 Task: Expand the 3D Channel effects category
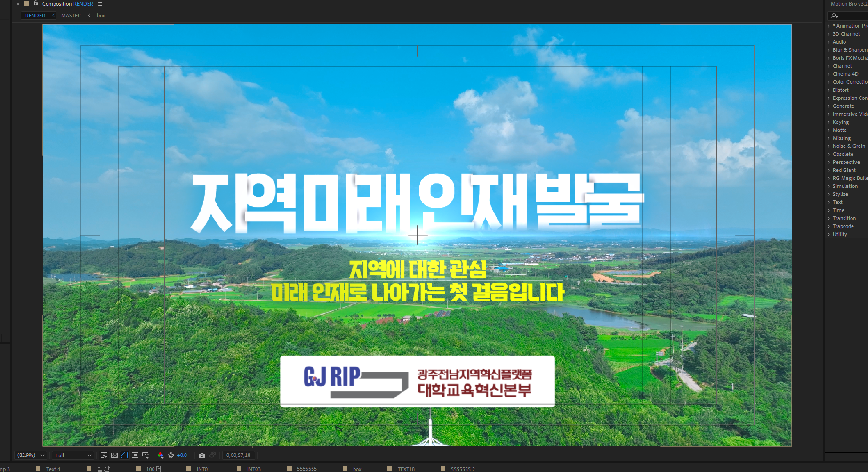point(829,34)
